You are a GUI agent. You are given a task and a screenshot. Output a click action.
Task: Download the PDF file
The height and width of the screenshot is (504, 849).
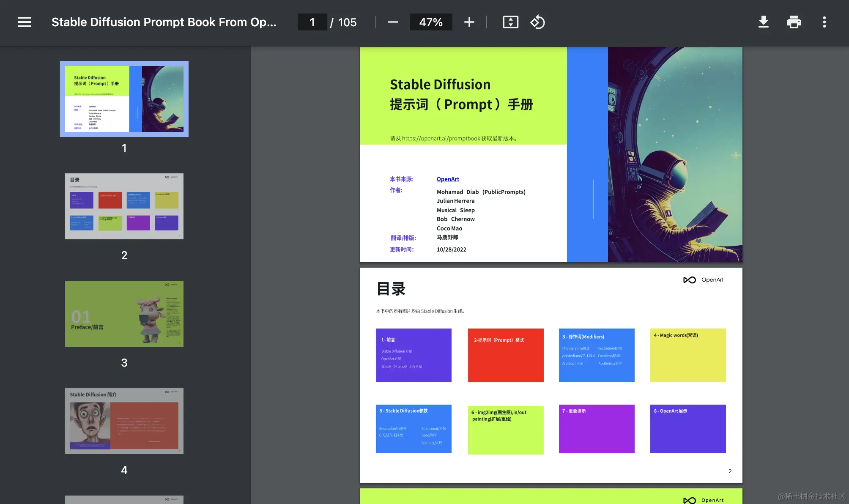point(763,22)
